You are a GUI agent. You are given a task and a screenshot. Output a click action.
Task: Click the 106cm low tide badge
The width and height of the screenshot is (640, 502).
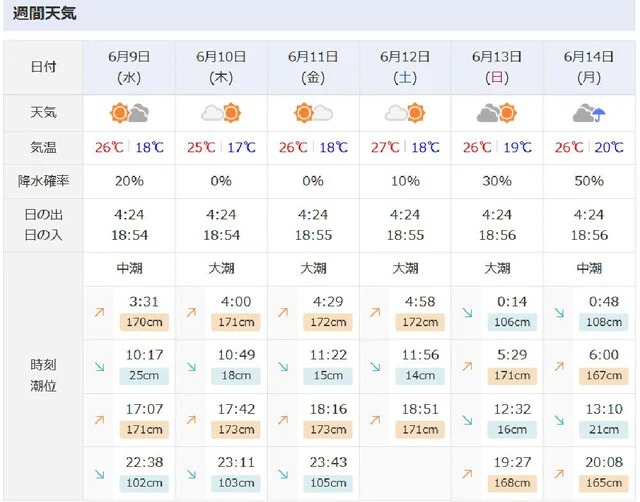tap(511, 322)
